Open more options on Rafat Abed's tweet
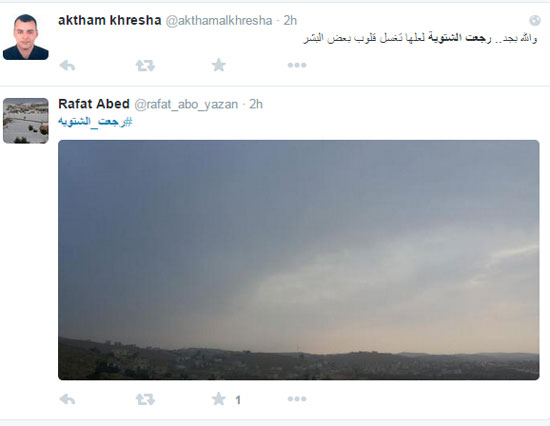Screen dimensions: 550x426 click(297, 399)
